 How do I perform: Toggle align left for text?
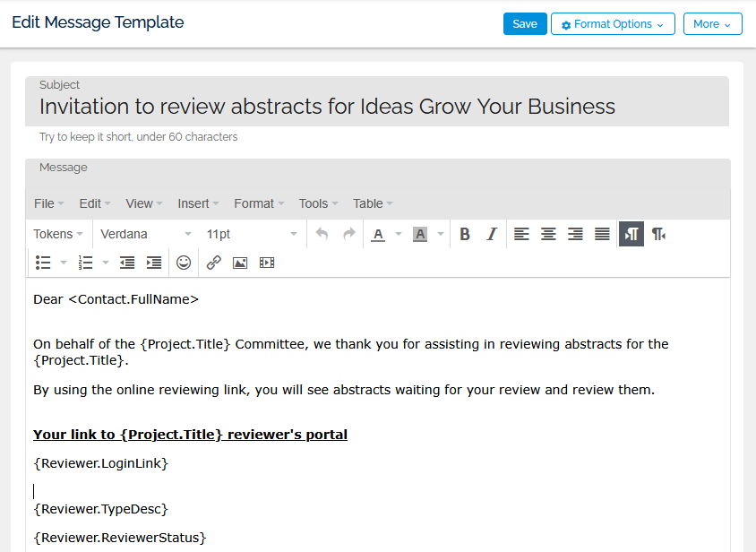[521, 234]
